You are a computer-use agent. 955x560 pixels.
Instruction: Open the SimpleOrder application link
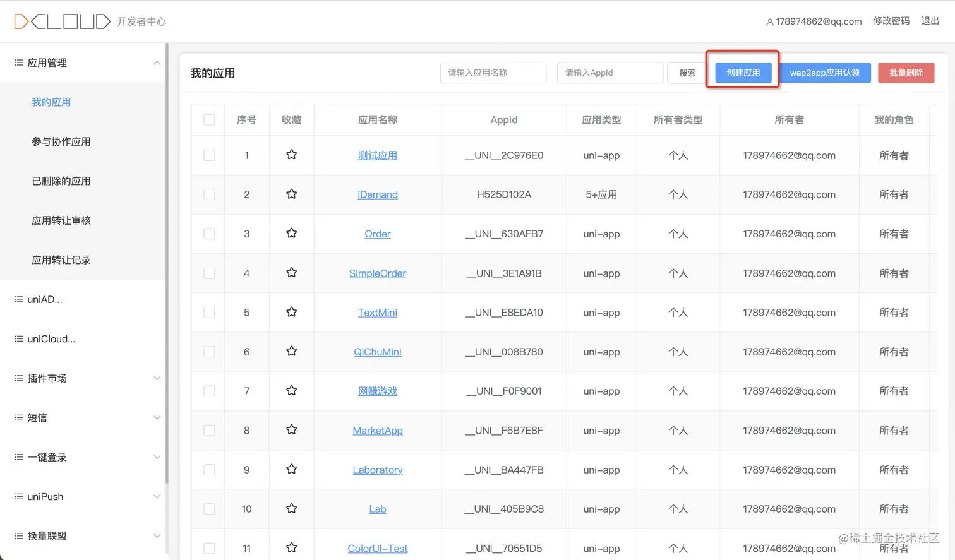[x=378, y=273]
